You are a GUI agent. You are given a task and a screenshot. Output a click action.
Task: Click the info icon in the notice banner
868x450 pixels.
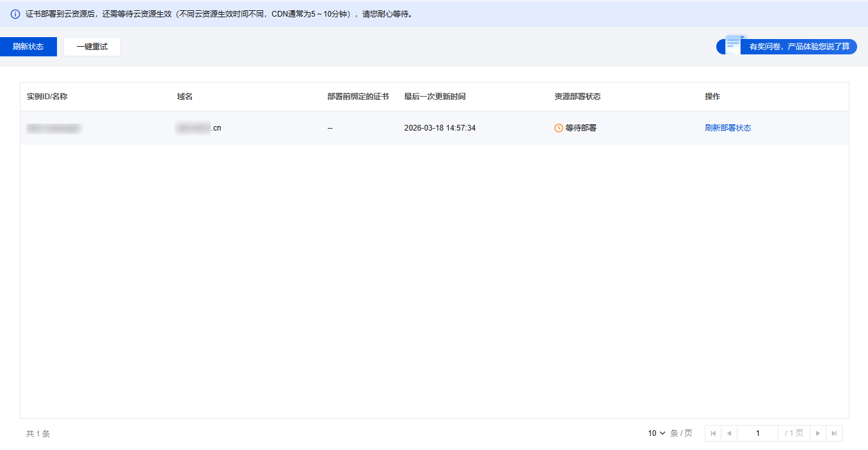[x=15, y=14]
